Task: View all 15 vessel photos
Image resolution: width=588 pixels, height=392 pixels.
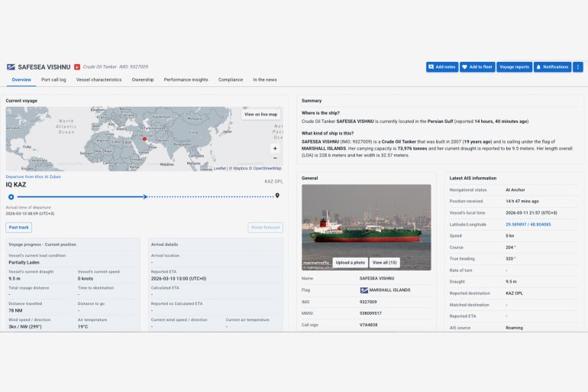Action: pyautogui.click(x=385, y=262)
